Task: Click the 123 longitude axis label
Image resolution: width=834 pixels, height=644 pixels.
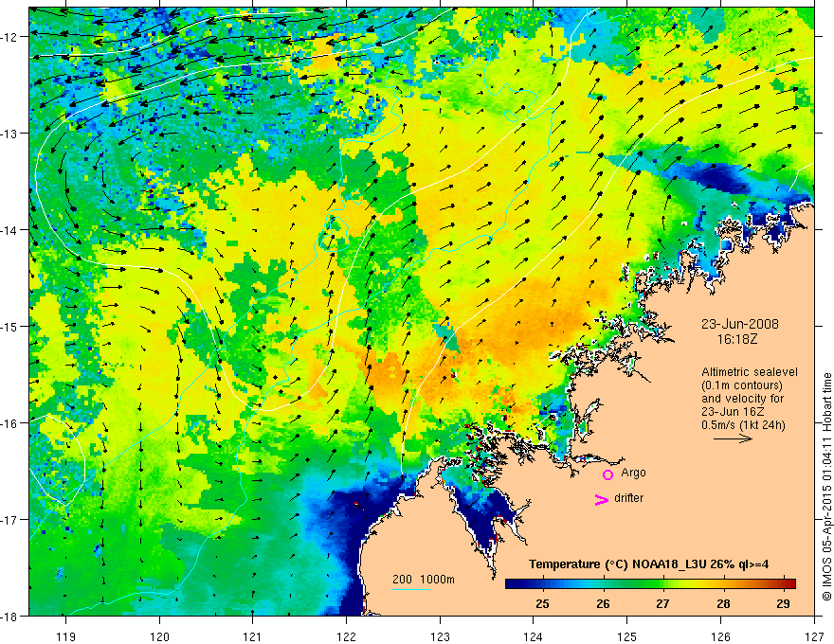Action: click(x=440, y=636)
